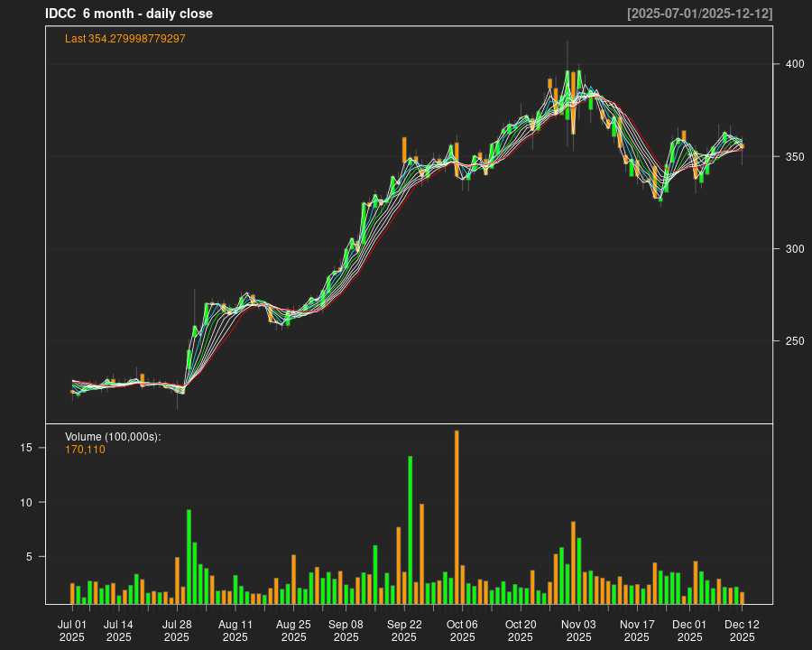Click the 2025-07-01/2025-12-12 date range label
The width and height of the screenshot is (812, 650).
[699, 14]
